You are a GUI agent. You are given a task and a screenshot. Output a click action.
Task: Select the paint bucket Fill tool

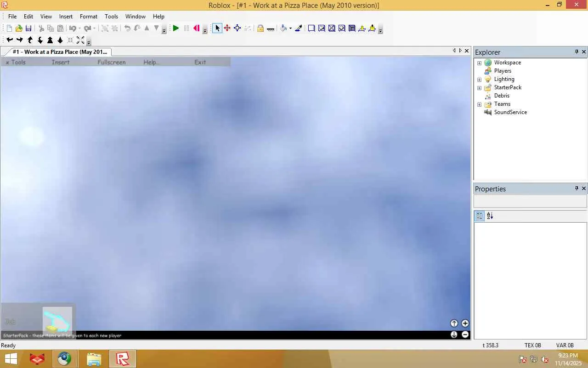click(283, 29)
